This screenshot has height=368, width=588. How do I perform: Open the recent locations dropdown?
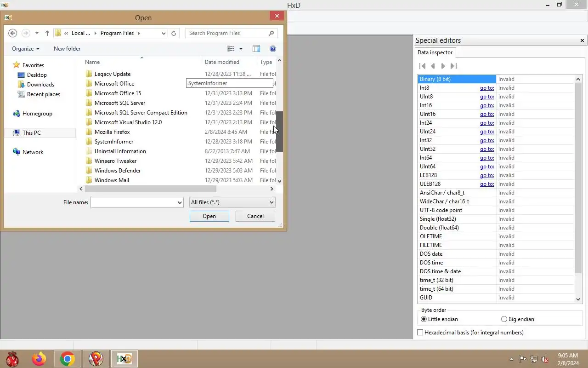[37, 33]
